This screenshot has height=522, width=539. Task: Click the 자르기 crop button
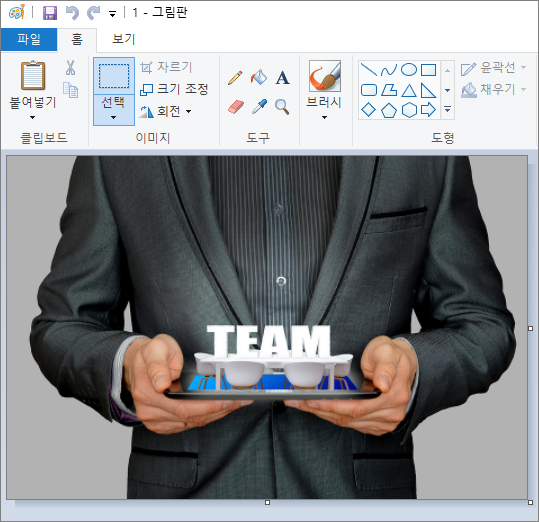pyautogui.click(x=166, y=67)
